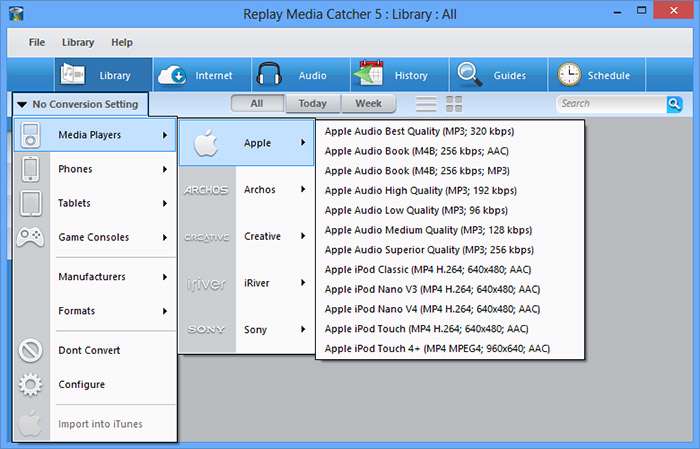The height and width of the screenshot is (449, 700).
Task: Click the search magnifier icon
Action: tap(674, 103)
